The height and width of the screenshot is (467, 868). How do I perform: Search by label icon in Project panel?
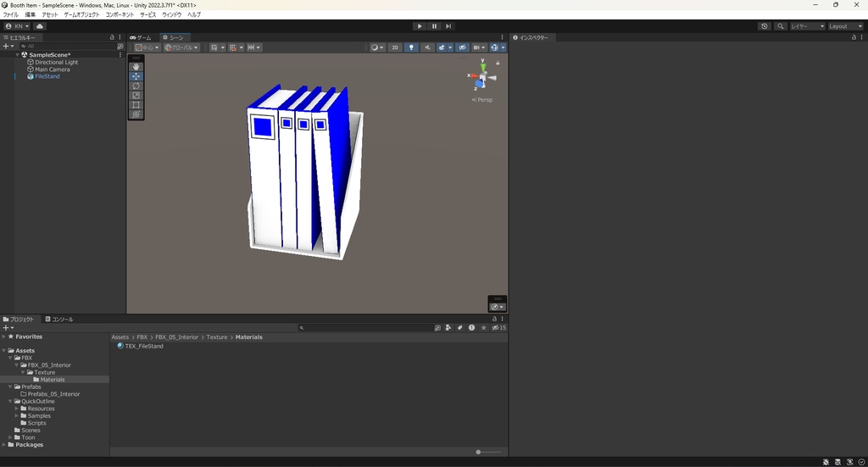click(x=460, y=327)
